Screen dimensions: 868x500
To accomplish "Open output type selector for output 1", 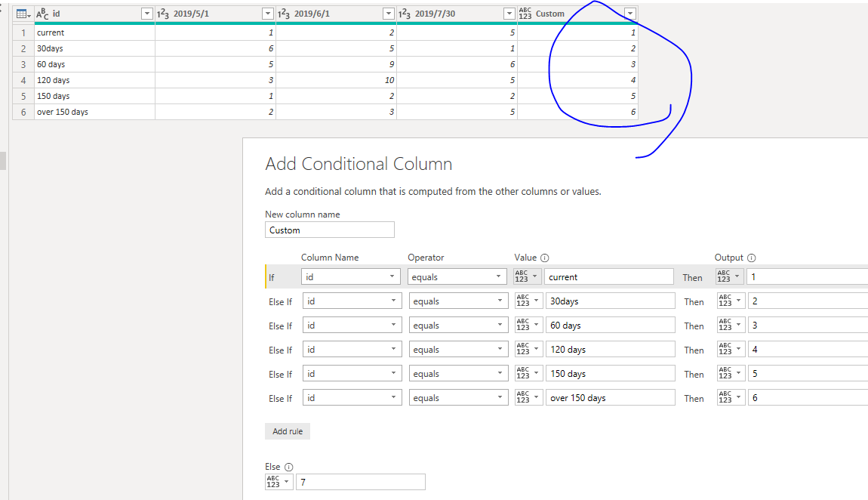I will pos(730,276).
